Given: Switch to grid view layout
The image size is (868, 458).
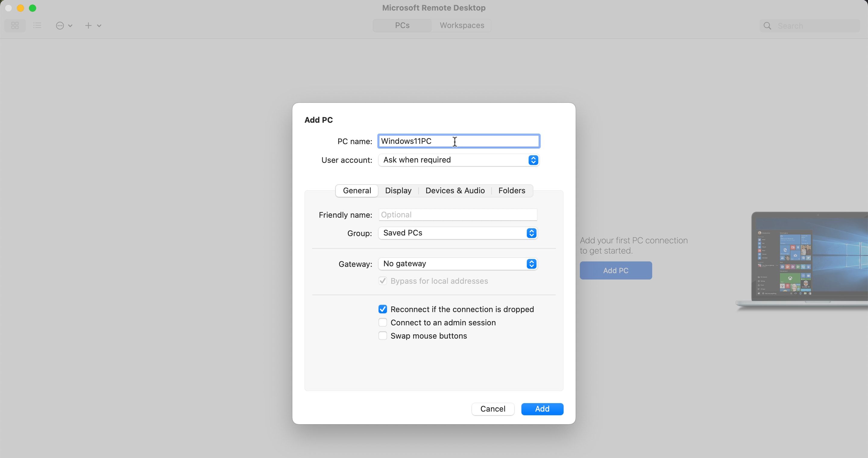Looking at the screenshot, I should (15, 25).
